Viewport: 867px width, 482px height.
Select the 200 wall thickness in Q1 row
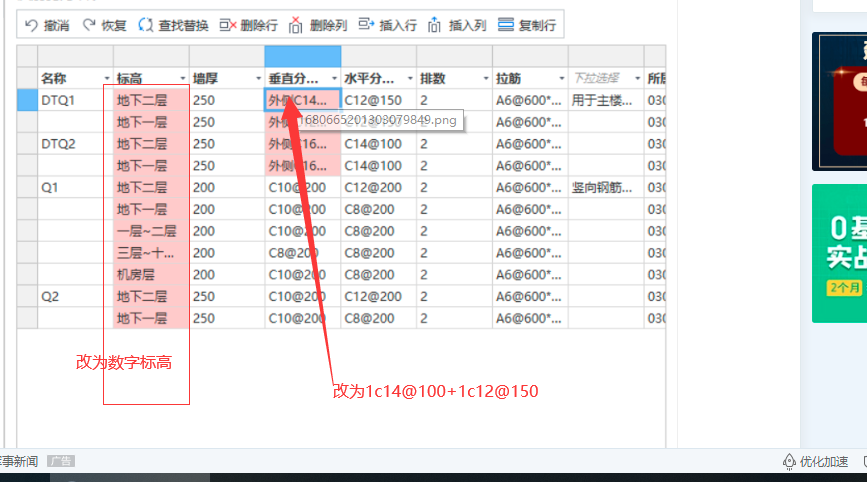click(x=227, y=188)
